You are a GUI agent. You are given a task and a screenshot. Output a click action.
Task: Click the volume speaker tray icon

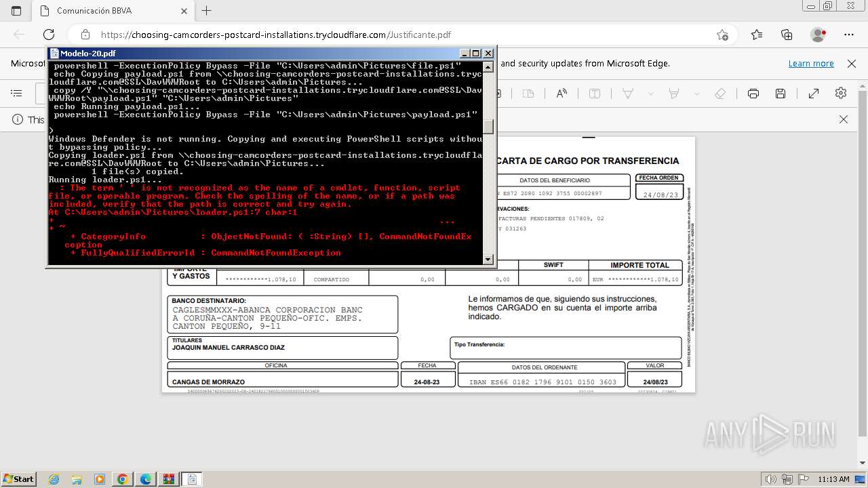pos(771,479)
